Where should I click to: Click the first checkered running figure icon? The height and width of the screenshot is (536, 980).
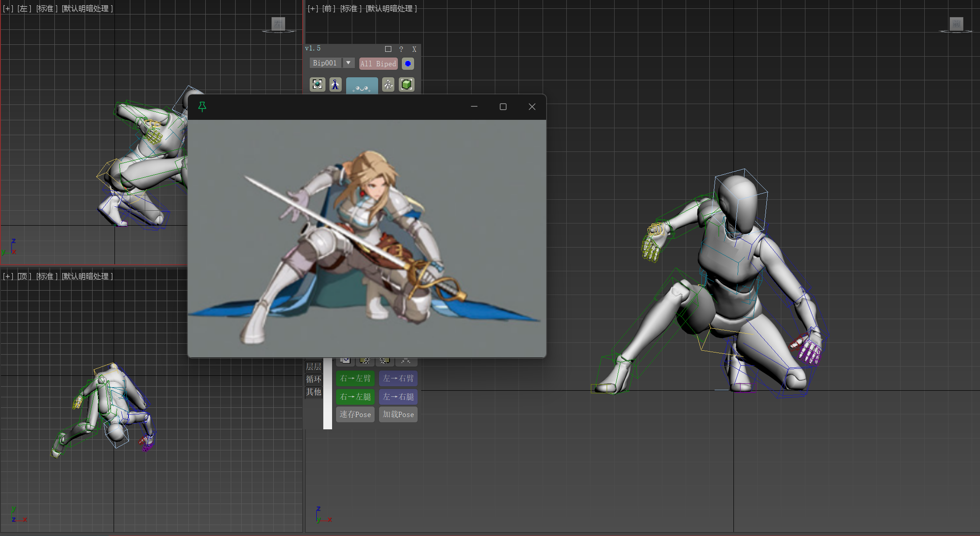click(365, 361)
